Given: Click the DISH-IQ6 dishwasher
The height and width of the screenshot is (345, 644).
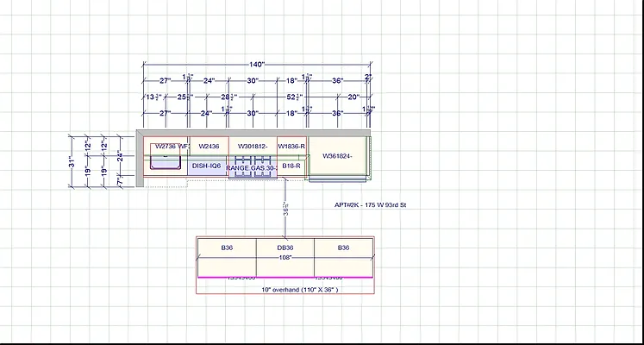Looking at the screenshot, I should point(207,166).
